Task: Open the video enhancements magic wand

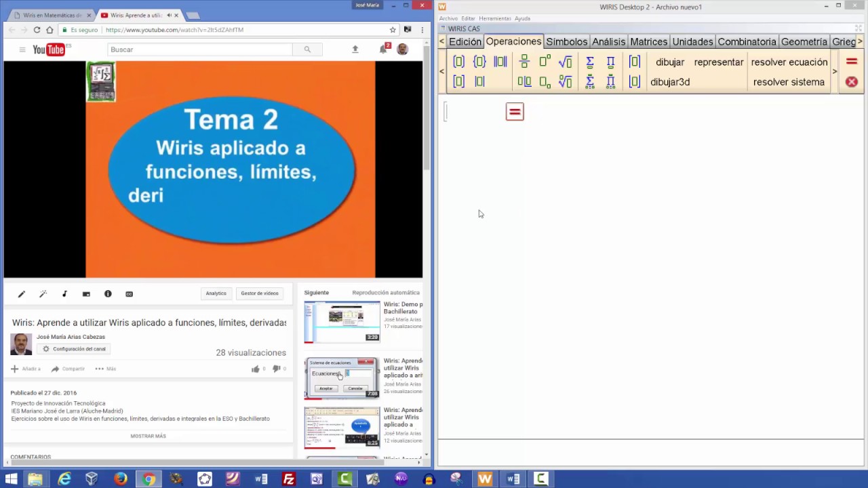Action: click(x=43, y=293)
